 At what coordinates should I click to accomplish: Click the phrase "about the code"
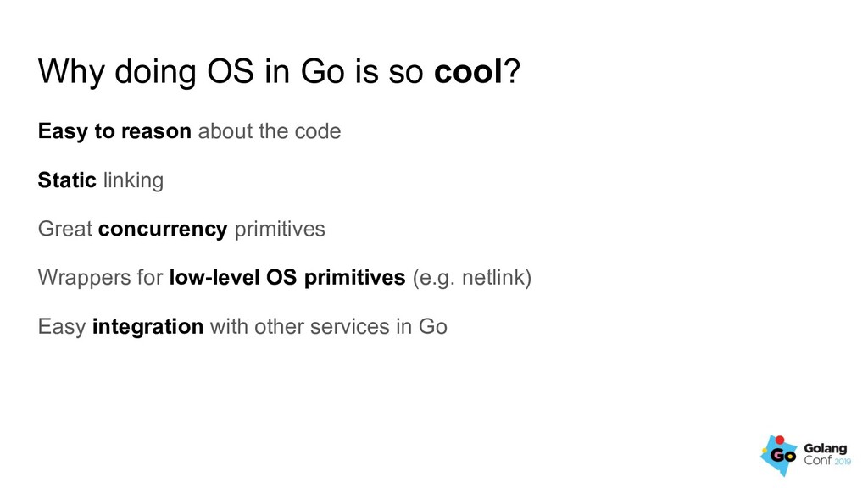(x=269, y=132)
